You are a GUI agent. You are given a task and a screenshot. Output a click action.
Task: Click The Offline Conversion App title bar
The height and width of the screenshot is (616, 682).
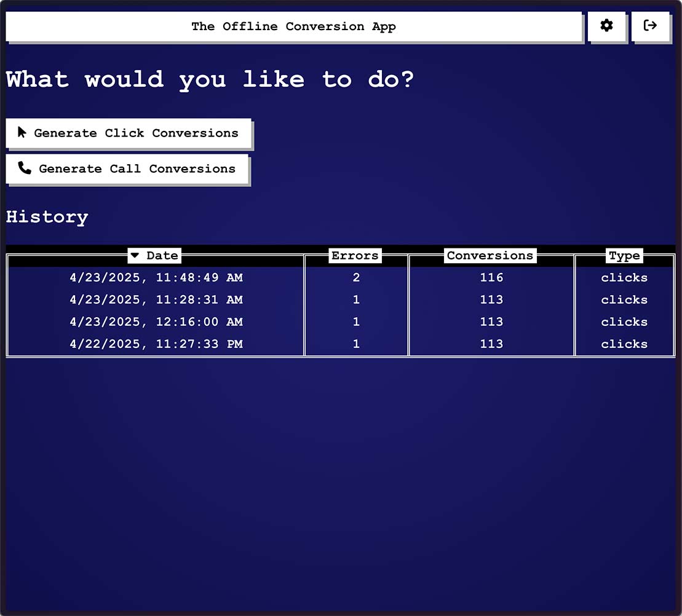click(x=293, y=26)
